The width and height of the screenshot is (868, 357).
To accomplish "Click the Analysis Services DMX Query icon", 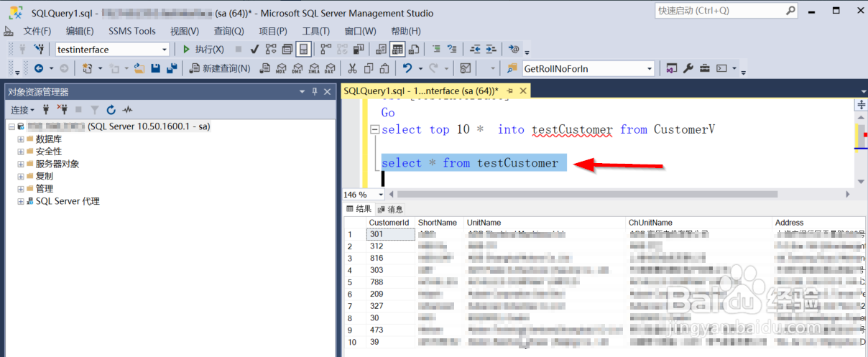I will (x=297, y=68).
